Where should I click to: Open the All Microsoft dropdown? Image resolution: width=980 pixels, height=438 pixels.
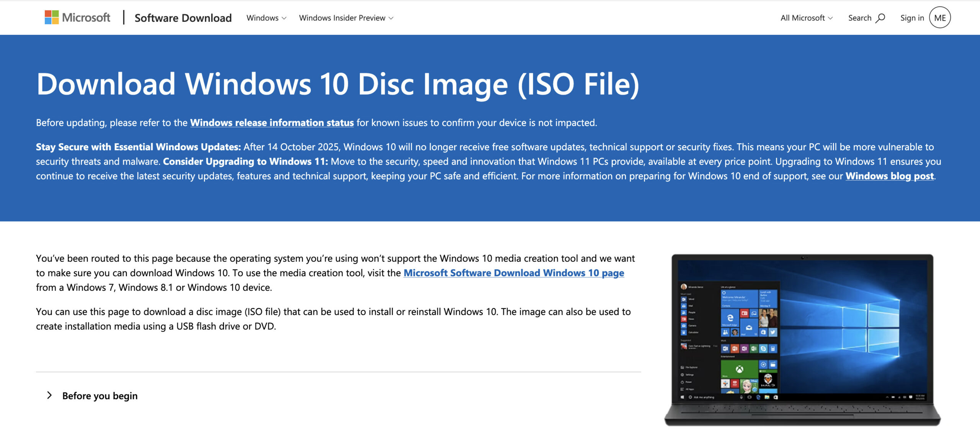coord(807,18)
